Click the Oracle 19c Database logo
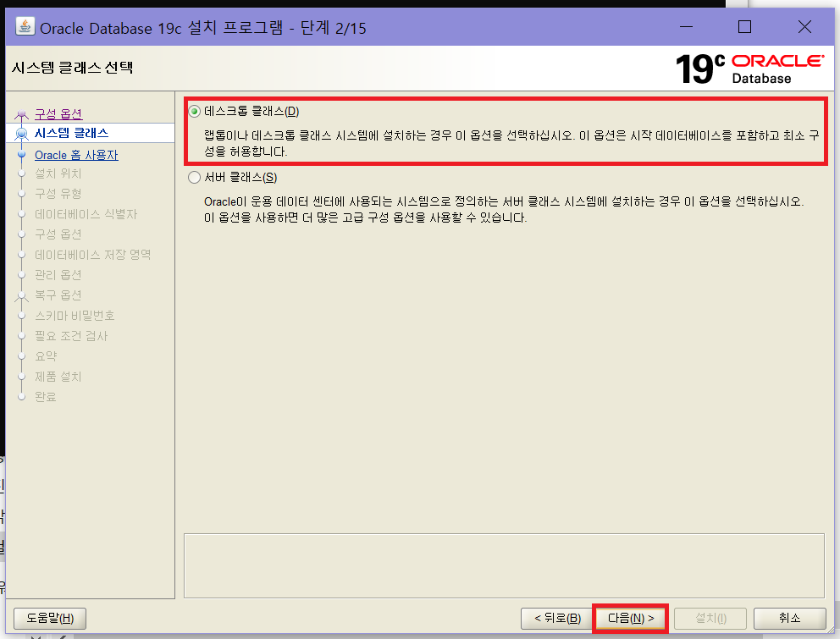The height and width of the screenshot is (639, 840). (x=749, y=69)
